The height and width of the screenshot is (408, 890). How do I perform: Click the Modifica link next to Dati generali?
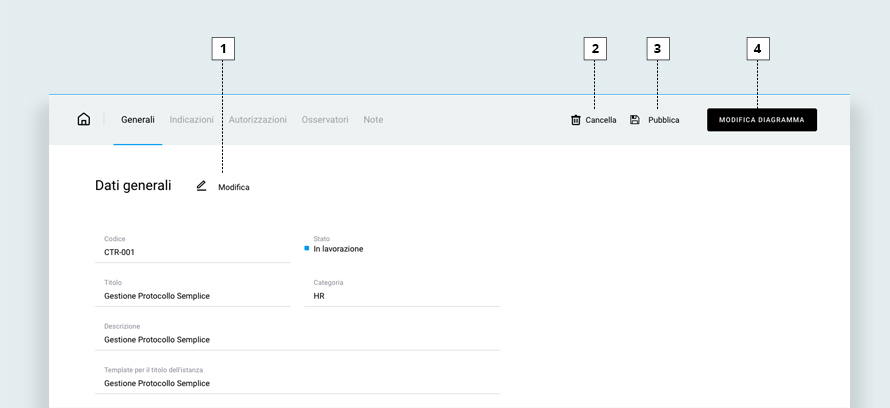(234, 187)
